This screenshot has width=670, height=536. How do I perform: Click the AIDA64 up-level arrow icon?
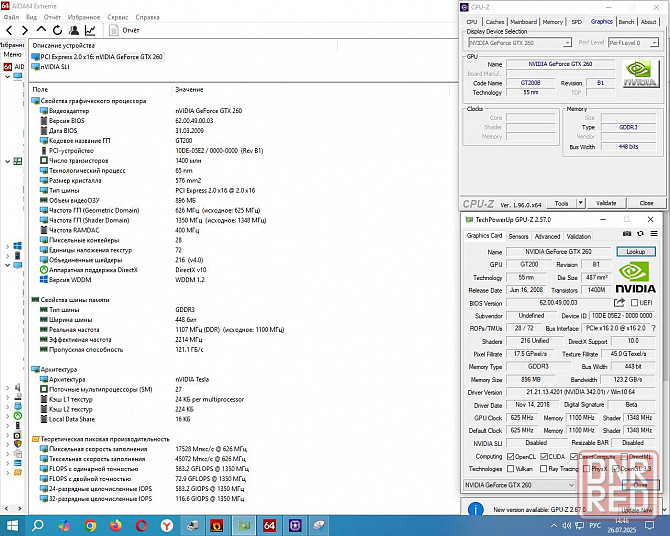(x=41, y=29)
